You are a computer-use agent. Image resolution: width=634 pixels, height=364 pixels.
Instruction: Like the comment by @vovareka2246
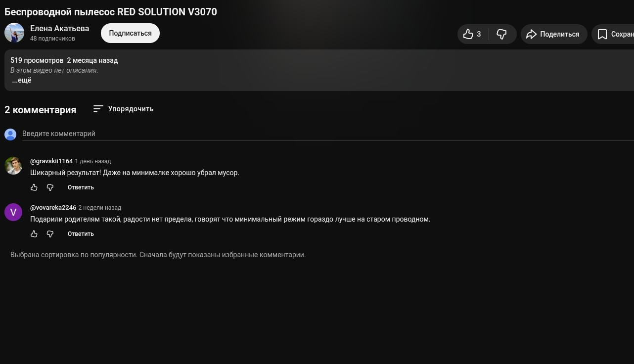point(34,234)
